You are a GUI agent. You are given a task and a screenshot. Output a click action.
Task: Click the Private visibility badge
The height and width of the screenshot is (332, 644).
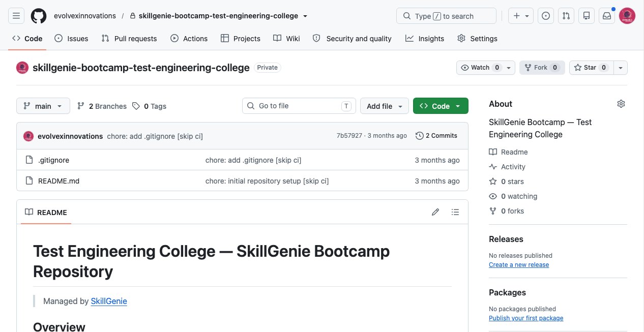coord(268,67)
